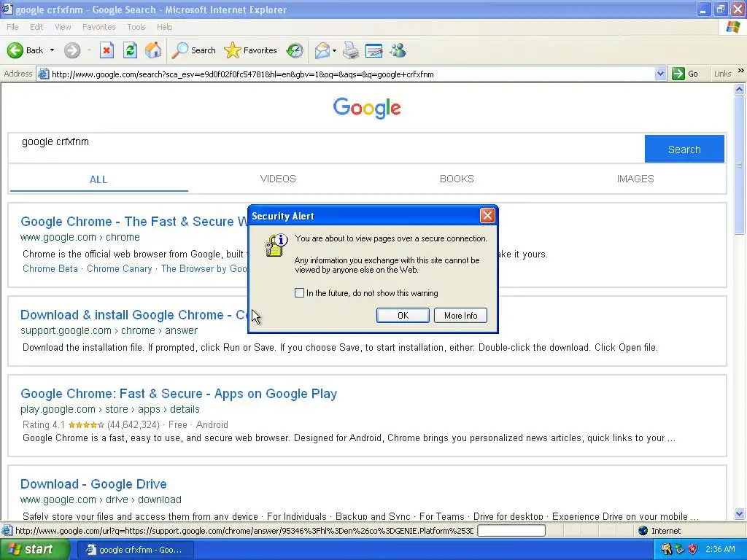
Task: Click the second system tray icon
Action: coord(680,549)
